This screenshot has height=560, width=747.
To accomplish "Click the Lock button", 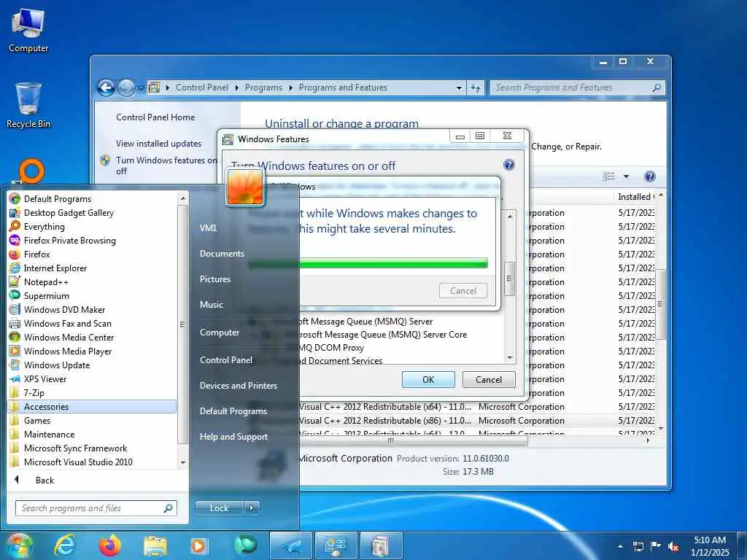I will pos(219,508).
